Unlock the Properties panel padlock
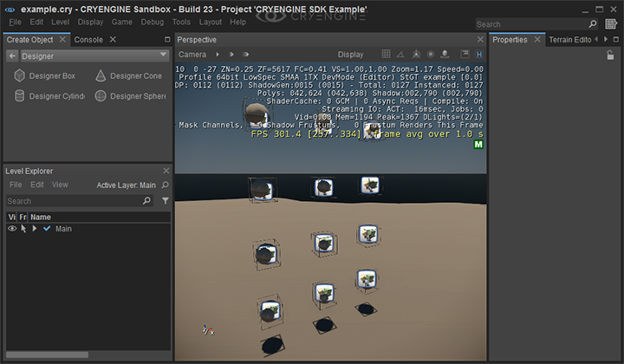The image size is (624, 364). [610, 55]
